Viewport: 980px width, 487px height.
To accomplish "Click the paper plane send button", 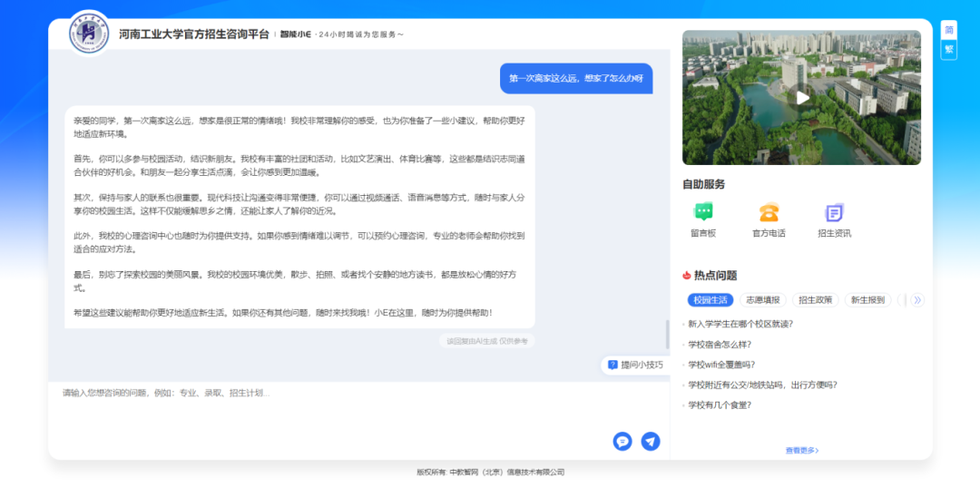I will (x=651, y=441).
